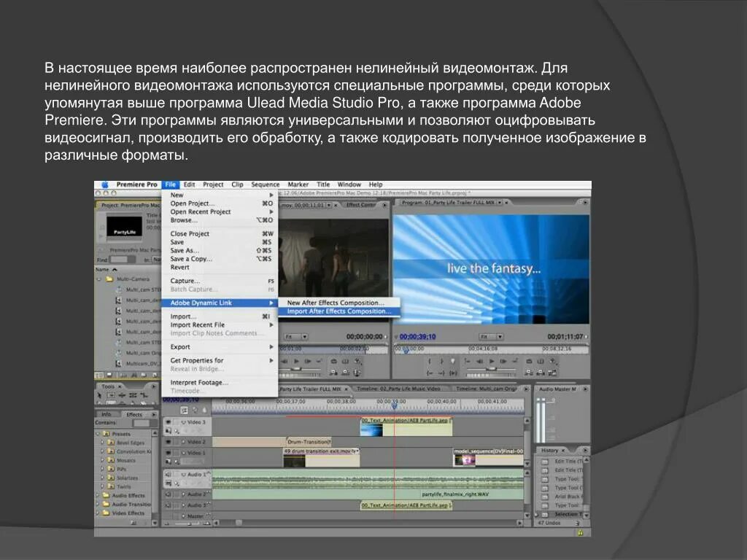Click Overwrite button in Source monitor

click(345, 373)
